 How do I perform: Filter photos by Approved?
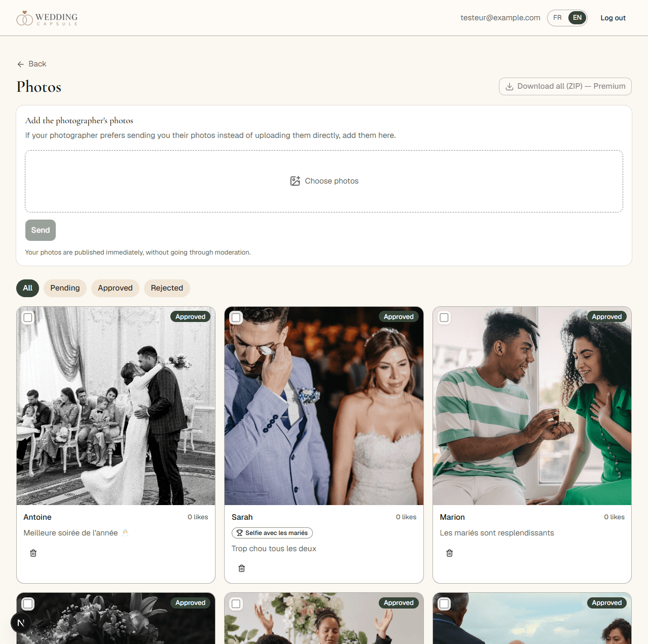tap(115, 288)
